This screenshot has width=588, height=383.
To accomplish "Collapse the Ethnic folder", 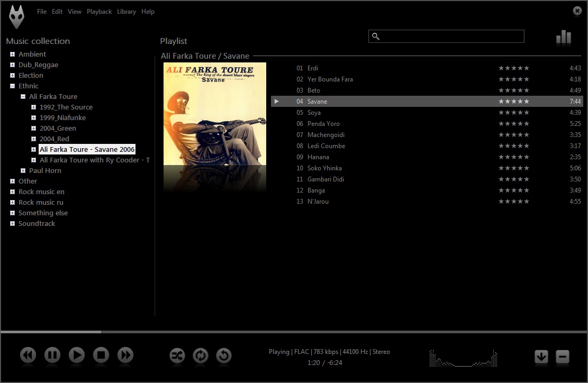I will [12, 86].
